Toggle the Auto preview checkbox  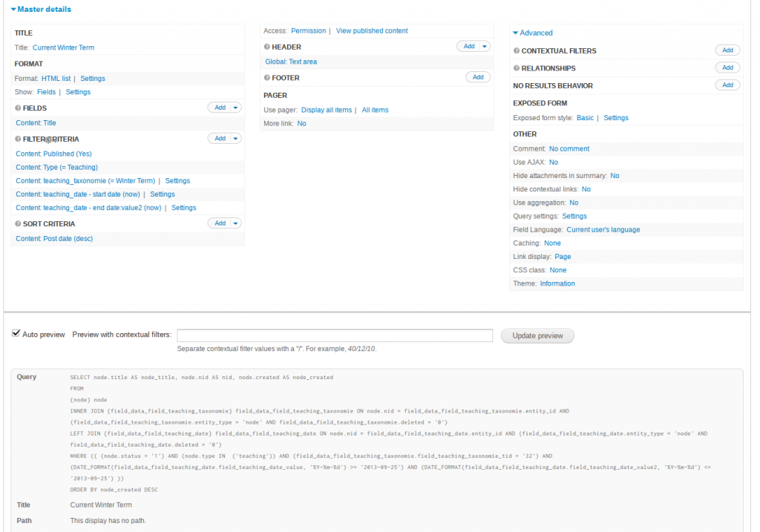(16, 335)
